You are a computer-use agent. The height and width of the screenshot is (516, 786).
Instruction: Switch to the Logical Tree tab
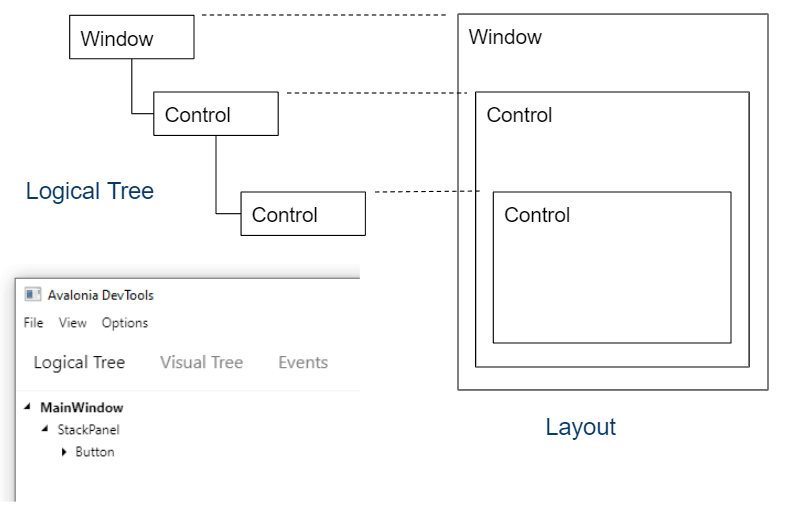tap(79, 362)
